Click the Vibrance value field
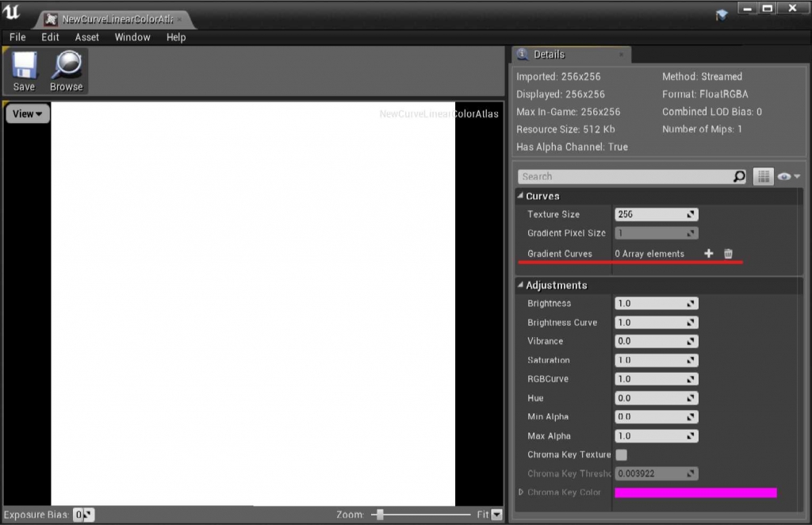Image resolution: width=812 pixels, height=525 pixels. pos(656,341)
